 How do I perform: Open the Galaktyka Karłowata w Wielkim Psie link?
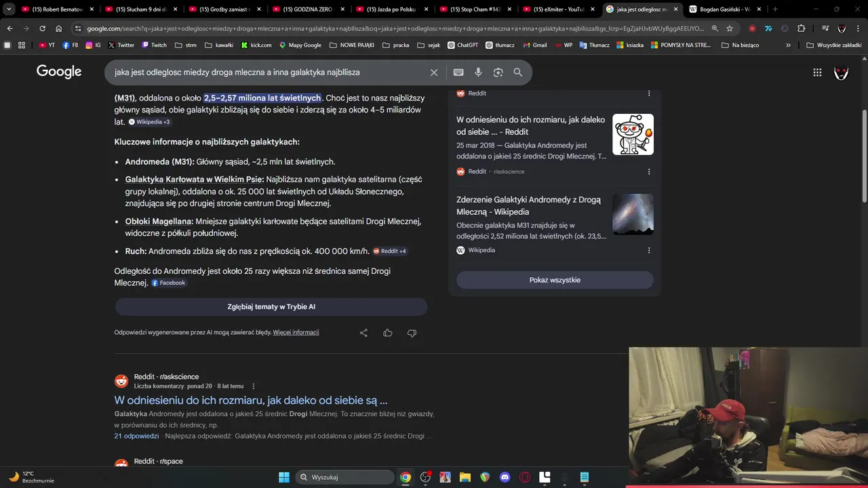coord(194,180)
